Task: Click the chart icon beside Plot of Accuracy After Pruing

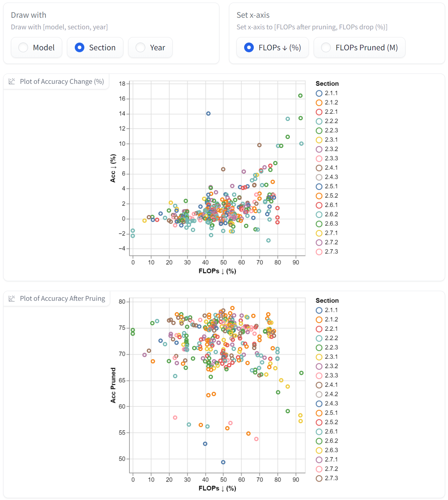Action: [x=12, y=299]
